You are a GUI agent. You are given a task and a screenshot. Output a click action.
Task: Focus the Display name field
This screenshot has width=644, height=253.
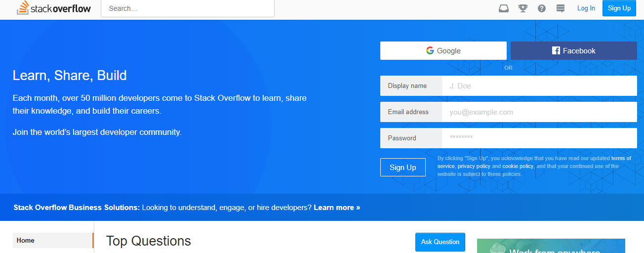[539, 86]
